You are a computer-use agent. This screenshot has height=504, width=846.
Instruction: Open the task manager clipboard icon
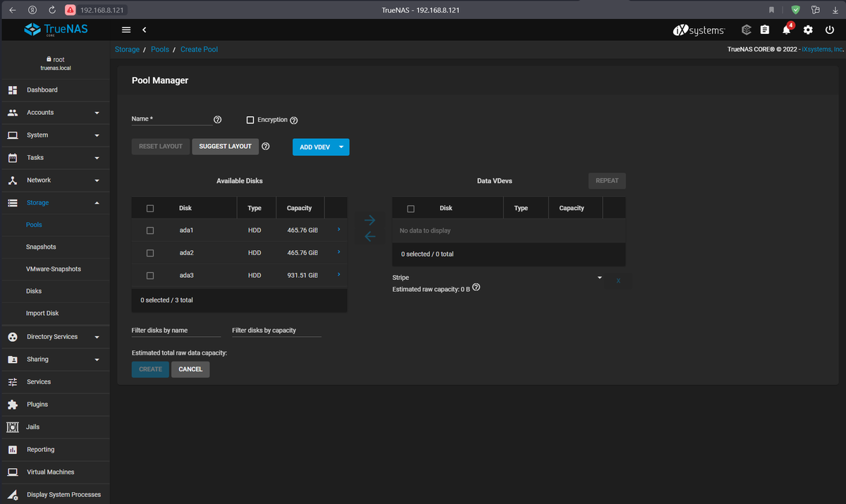click(766, 30)
